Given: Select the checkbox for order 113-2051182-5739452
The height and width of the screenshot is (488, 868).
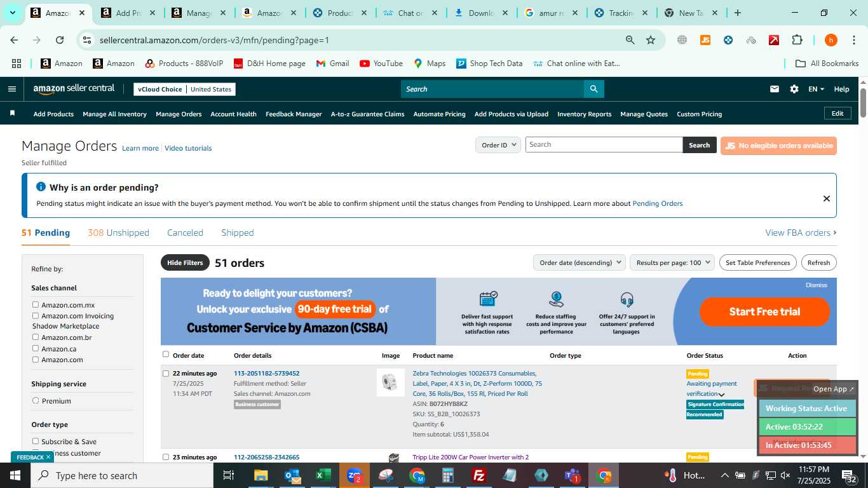Looking at the screenshot, I should pyautogui.click(x=166, y=374).
